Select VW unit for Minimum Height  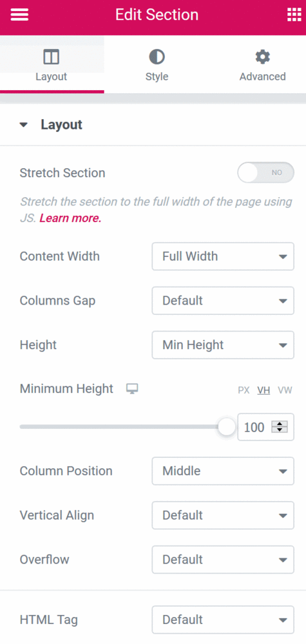click(x=285, y=390)
